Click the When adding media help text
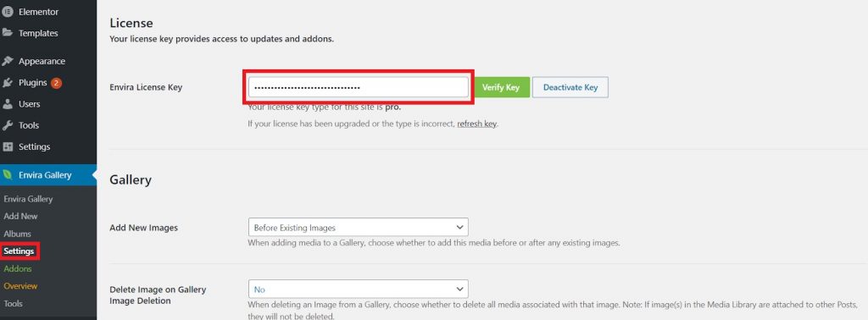 click(x=434, y=243)
